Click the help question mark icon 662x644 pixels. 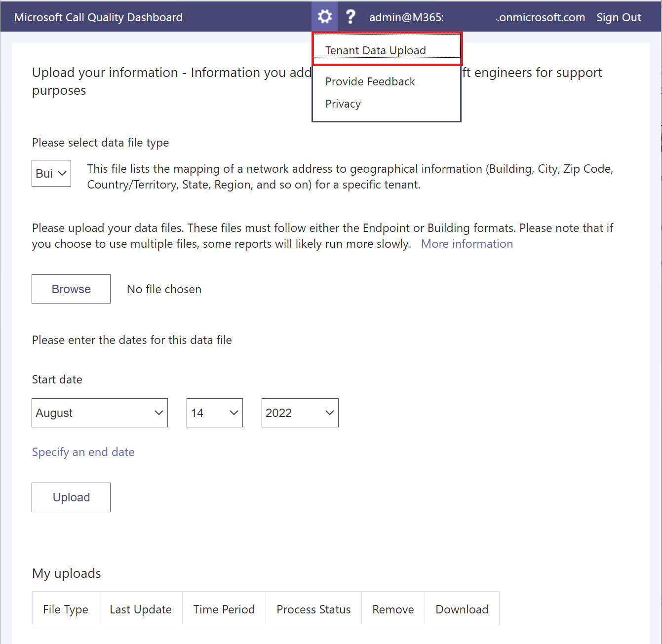(x=350, y=17)
